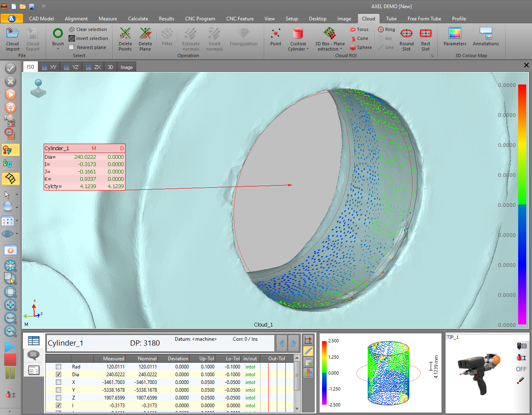
Task: Pick the Point feature in Cloud ROI
Action: [x=276, y=39]
